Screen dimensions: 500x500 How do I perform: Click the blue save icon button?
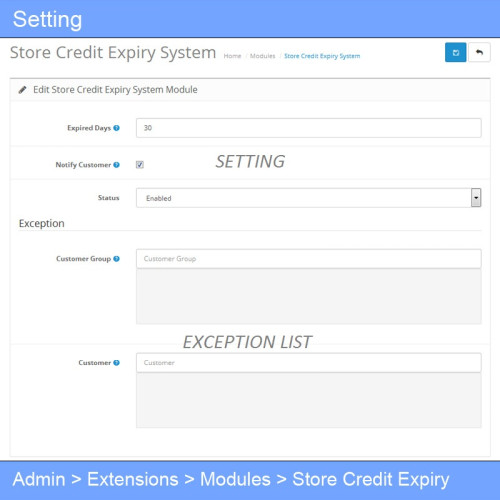tap(455, 52)
